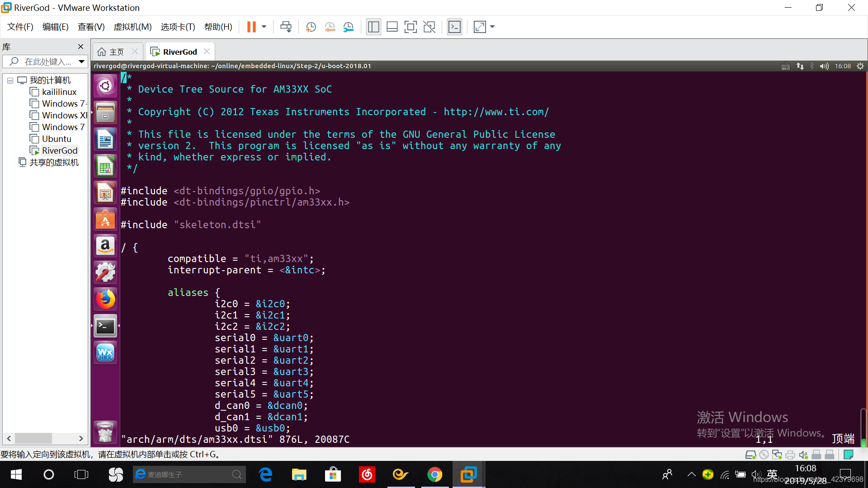The width and height of the screenshot is (868, 488).
Task: Open Firefox browser from sidebar
Action: 105,299
